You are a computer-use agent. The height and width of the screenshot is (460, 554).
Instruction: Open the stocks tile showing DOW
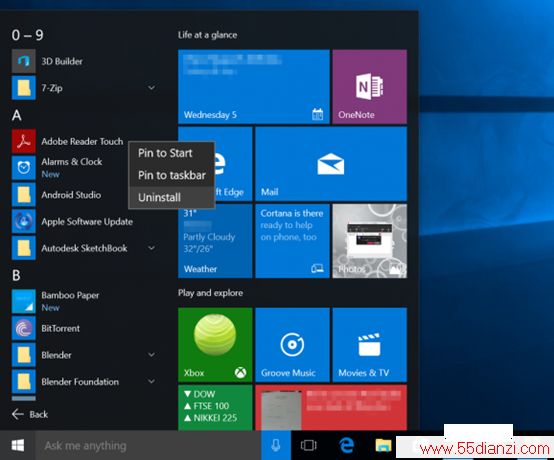215,407
